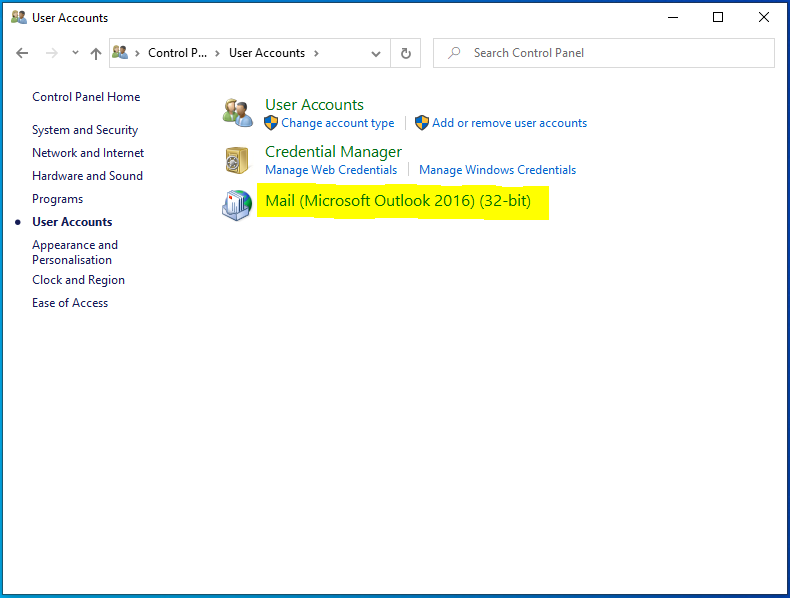This screenshot has height=598, width=790.
Task: Close the User Accounts window
Action: tap(764, 18)
